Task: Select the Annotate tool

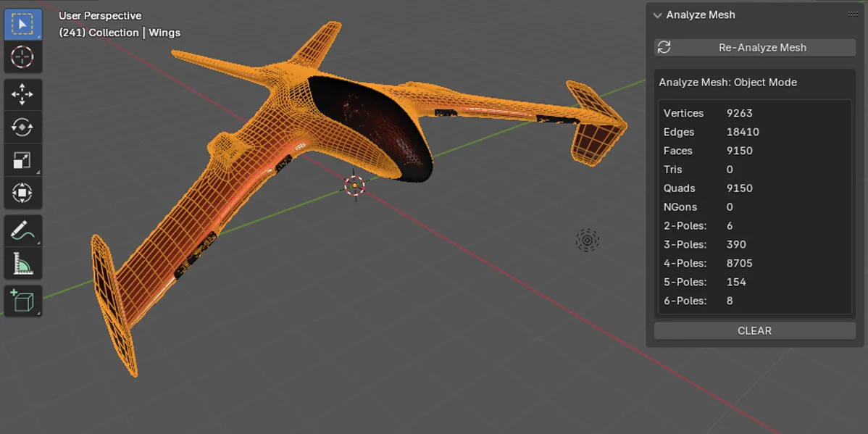Action: 22,230
